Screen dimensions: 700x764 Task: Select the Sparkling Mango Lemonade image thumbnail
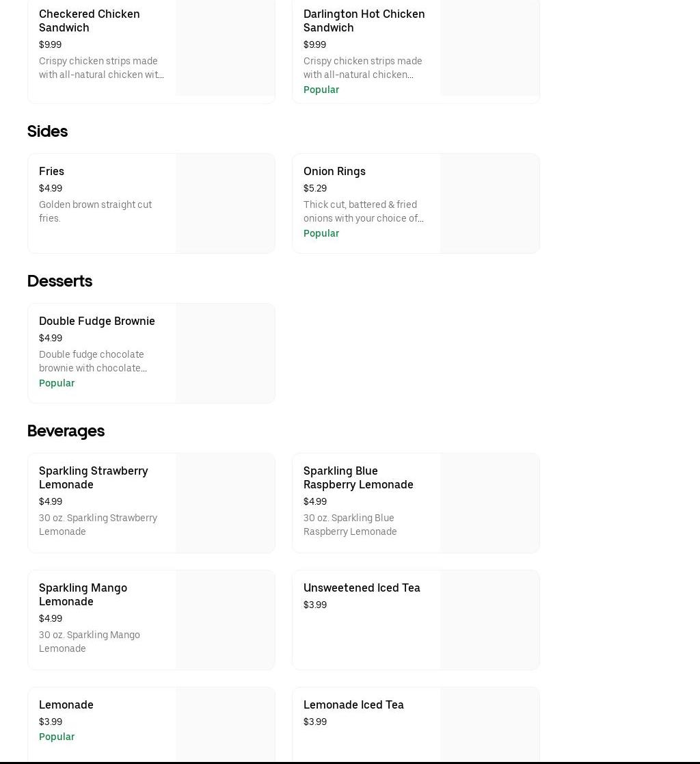(225, 620)
